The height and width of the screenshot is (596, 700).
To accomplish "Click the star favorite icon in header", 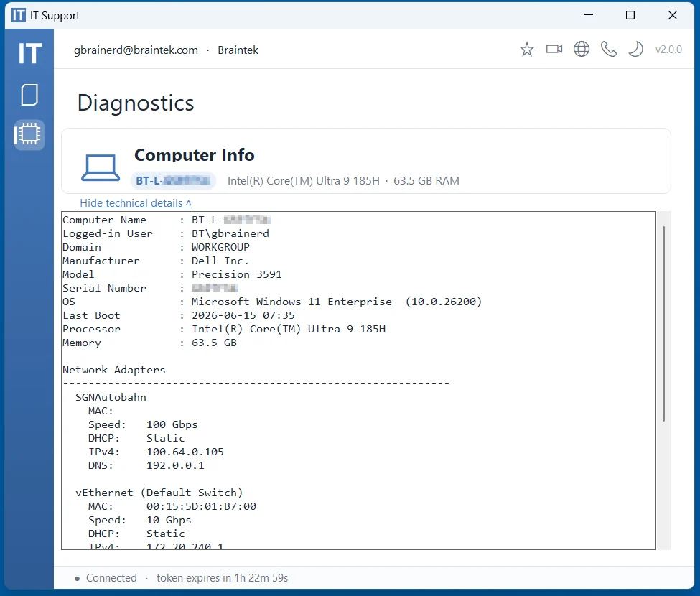I will 527,49.
